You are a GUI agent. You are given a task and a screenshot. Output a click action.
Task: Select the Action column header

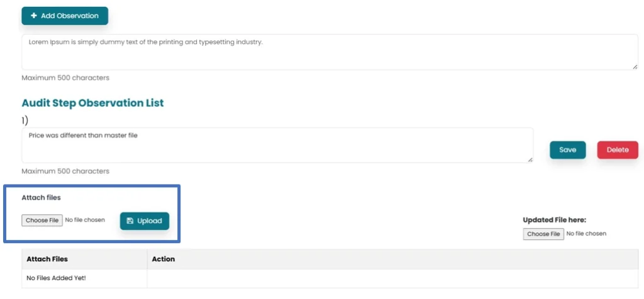coord(164,259)
